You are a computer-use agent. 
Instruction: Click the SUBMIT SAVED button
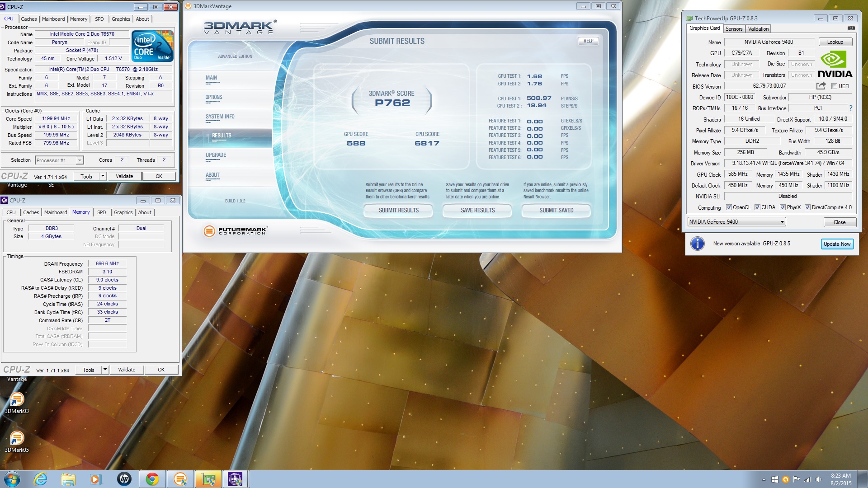coord(556,211)
